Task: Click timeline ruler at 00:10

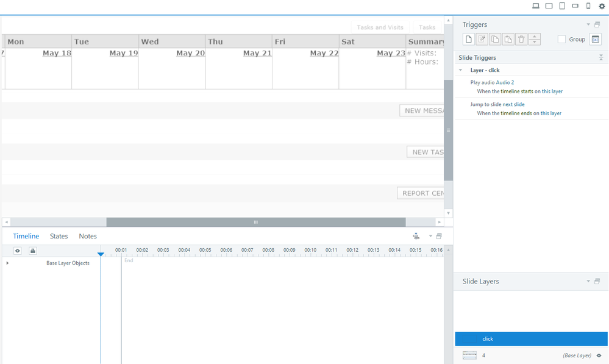Action: tap(310, 250)
